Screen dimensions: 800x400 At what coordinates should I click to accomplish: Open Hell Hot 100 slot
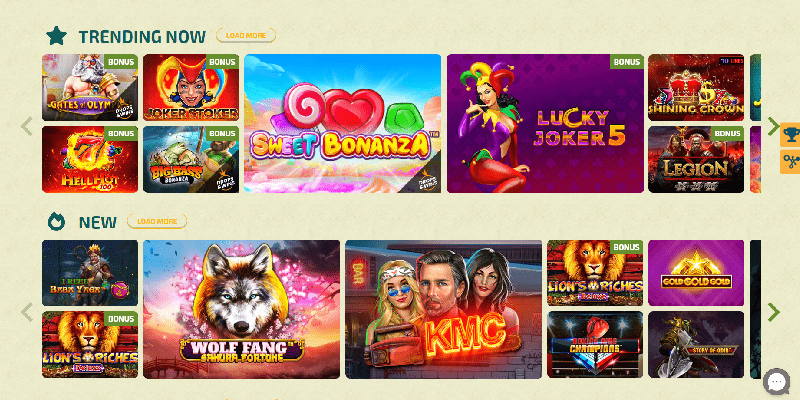90,160
